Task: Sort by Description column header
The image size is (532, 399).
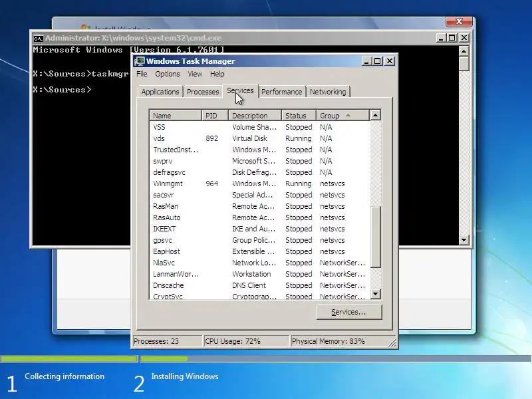Action: (255, 116)
